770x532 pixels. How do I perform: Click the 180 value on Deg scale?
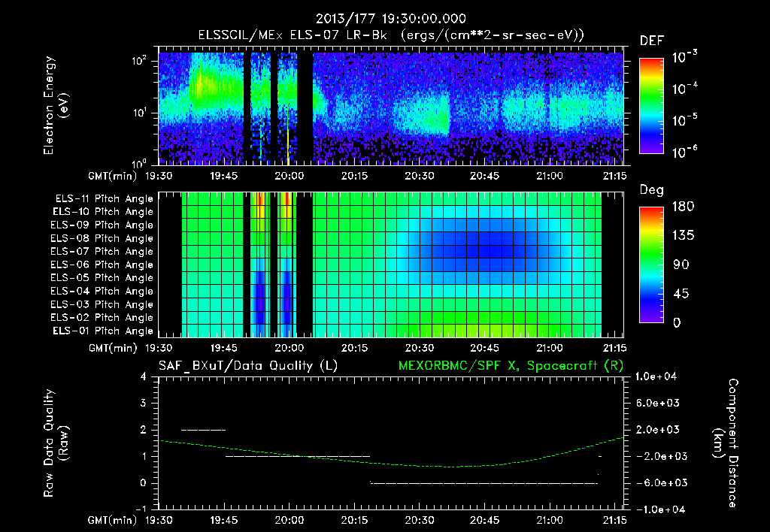click(x=683, y=207)
